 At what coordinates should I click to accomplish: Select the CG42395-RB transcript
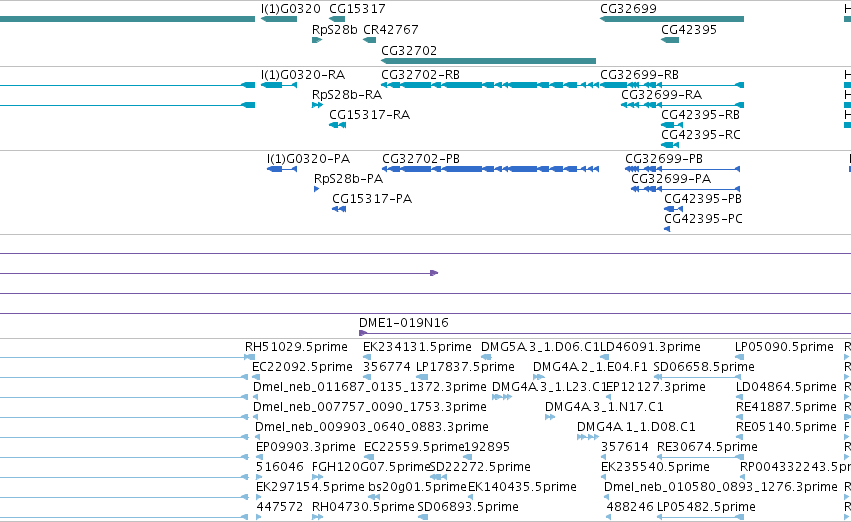[x=672, y=125]
